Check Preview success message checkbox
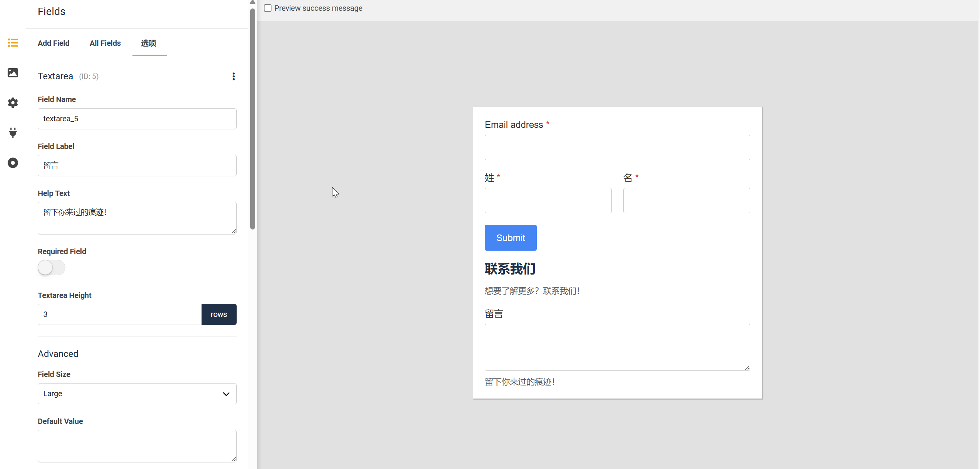 (268, 8)
